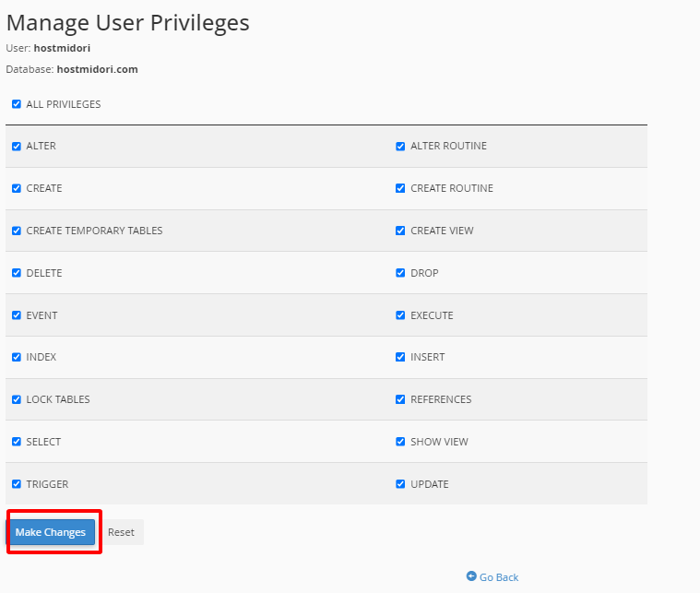The image size is (700, 593).
Task: Toggle the ALTER privilege checkbox
Action: point(17,147)
